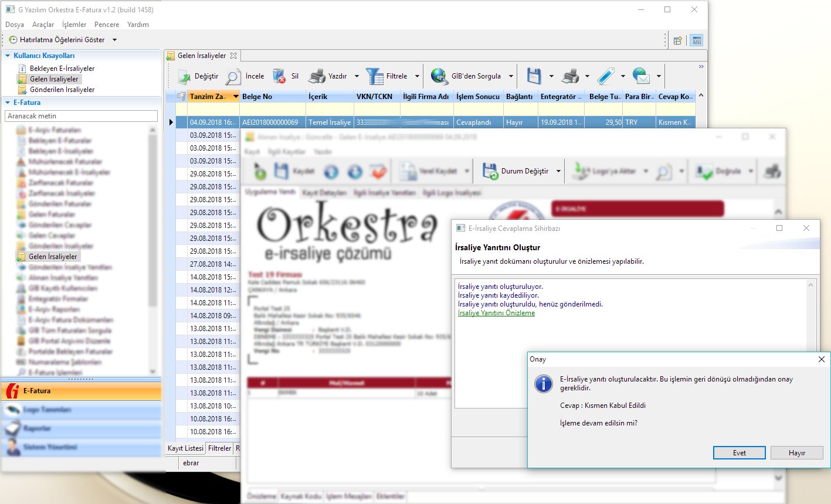The height and width of the screenshot is (504, 831).
Task: Expand the Yazdır dropdown arrow
Action: click(357, 76)
